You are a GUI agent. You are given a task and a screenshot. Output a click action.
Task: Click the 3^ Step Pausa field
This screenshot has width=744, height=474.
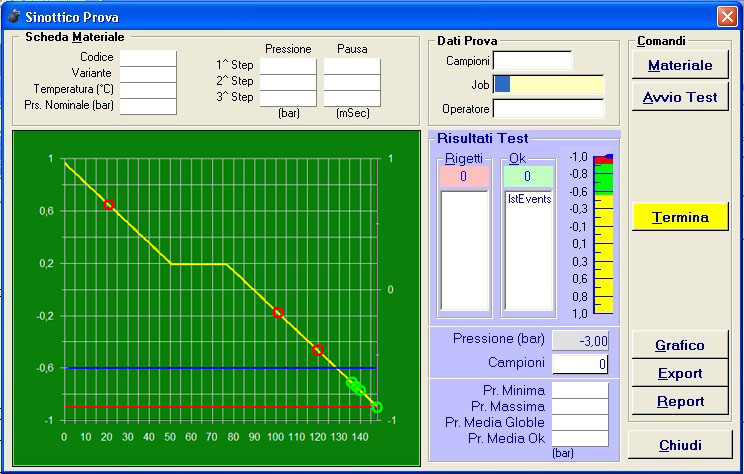tap(351, 98)
